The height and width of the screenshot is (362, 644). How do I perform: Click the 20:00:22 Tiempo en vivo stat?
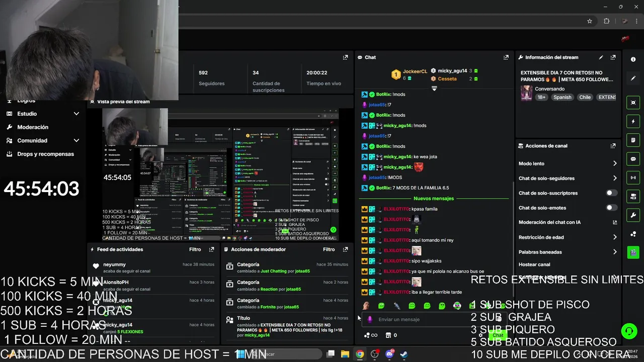[324, 78]
